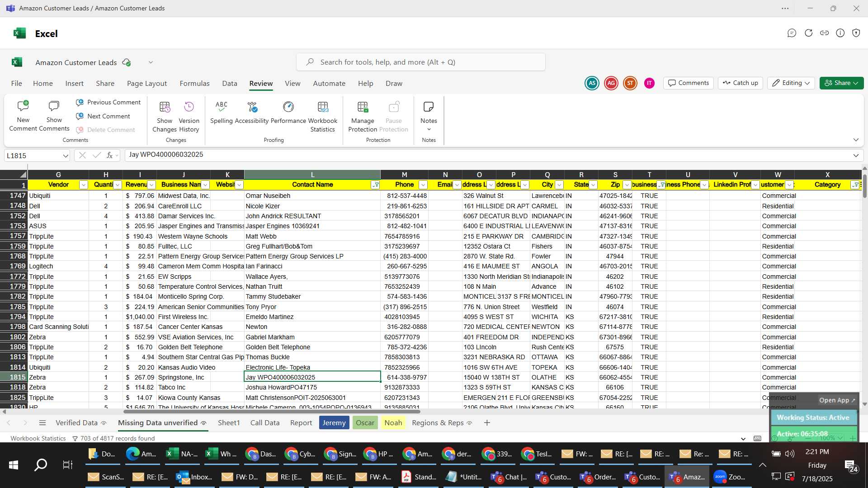Select cell with Omar Nuseibeh

(312, 196)
